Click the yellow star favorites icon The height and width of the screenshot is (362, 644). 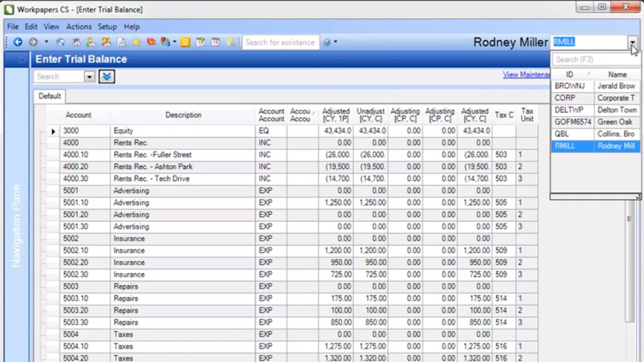point(136,42)
